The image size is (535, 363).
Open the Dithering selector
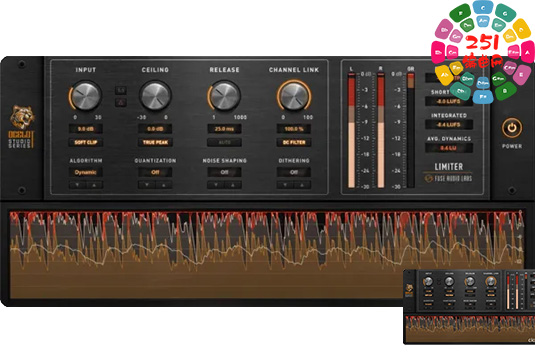point(294,172)
